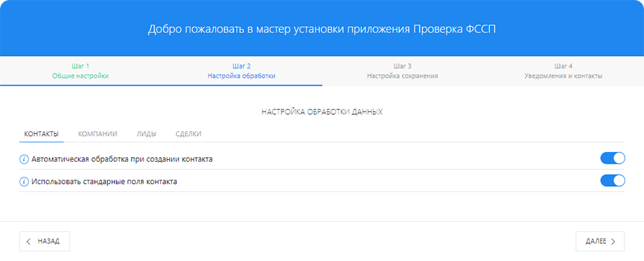The image size is (644, 261).
Task: Select Шаг 2 Настройка обработки step
Action: point(241,71)
